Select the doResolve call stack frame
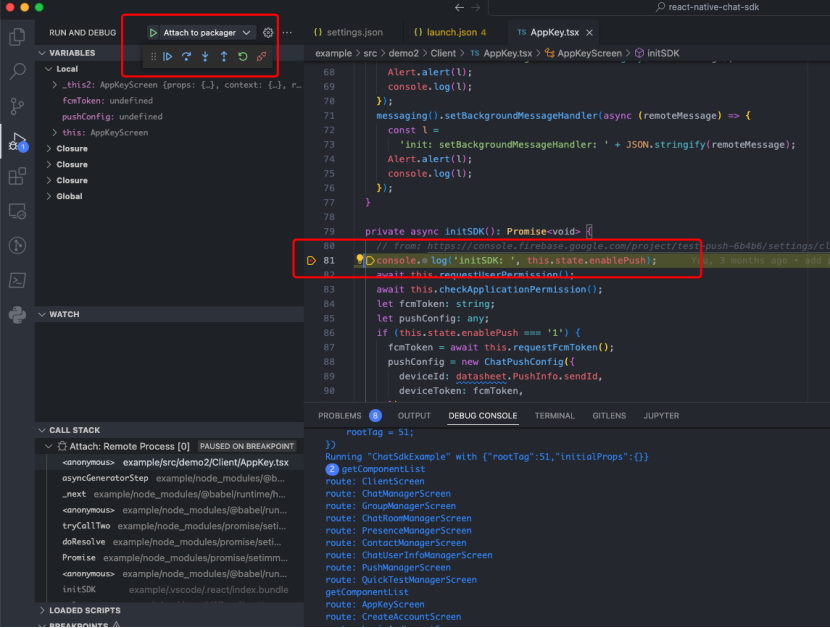This screenshot has height=628, width=830. 169,542
